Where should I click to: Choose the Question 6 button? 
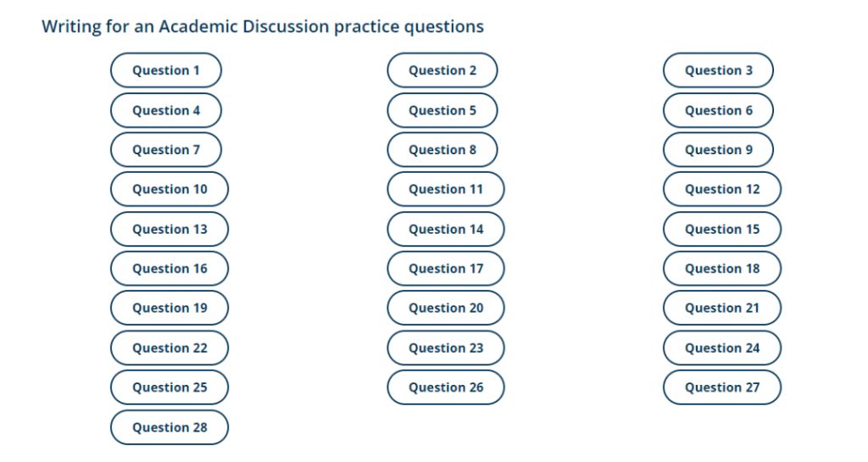[x=718, y=110]
